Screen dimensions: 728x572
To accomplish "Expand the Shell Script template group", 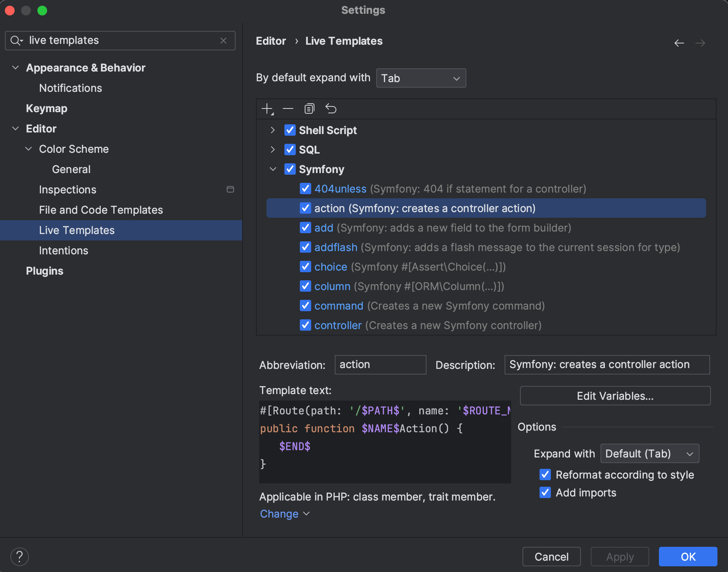I will pos(273,130).
